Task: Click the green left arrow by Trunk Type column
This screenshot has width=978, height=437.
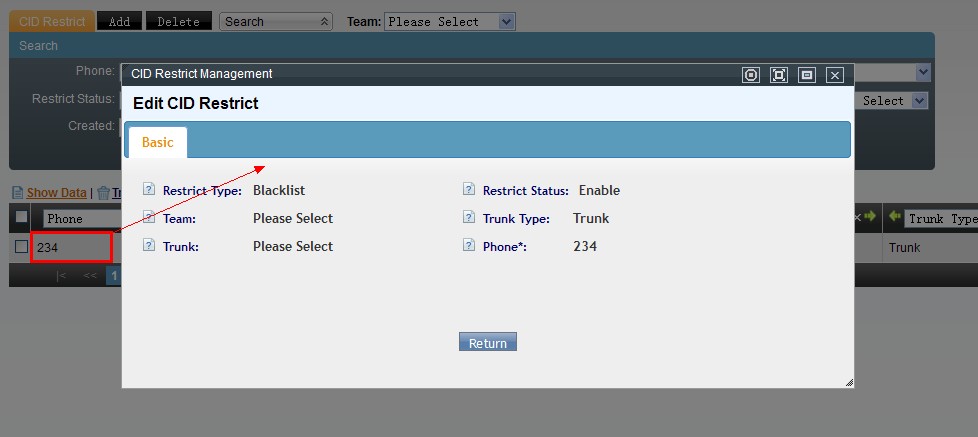Action: tap(895, 216)
